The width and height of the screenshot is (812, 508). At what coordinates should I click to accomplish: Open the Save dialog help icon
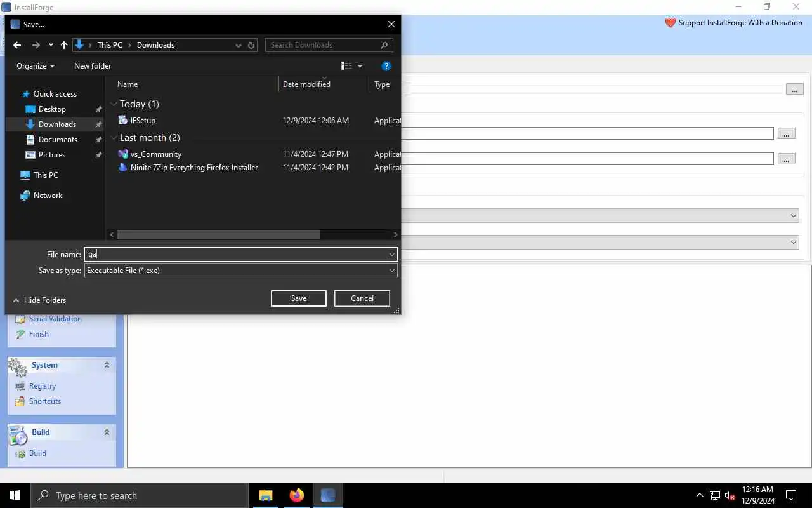coord(386,66)
